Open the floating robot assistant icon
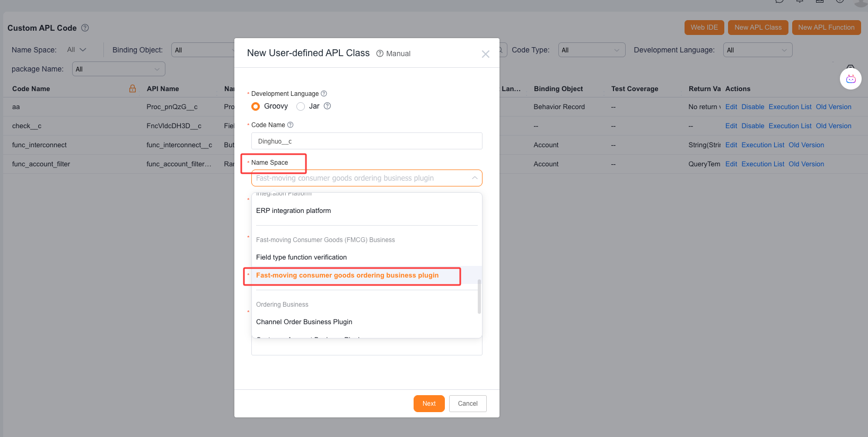This screenshot has height=437, width=868. [x=851, y=79]
